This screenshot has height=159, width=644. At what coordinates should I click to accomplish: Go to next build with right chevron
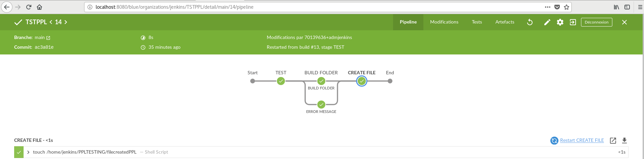coord(66,22)
